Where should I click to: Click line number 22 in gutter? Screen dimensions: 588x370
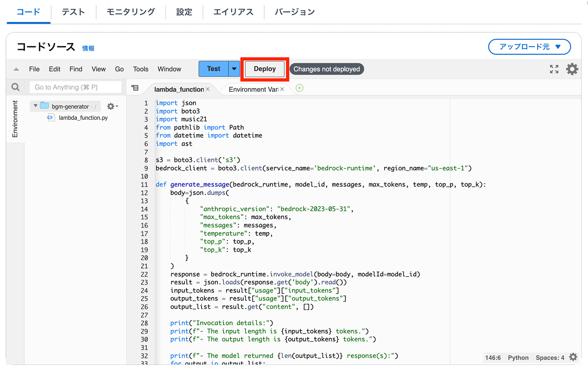click(x=144, y=274)
